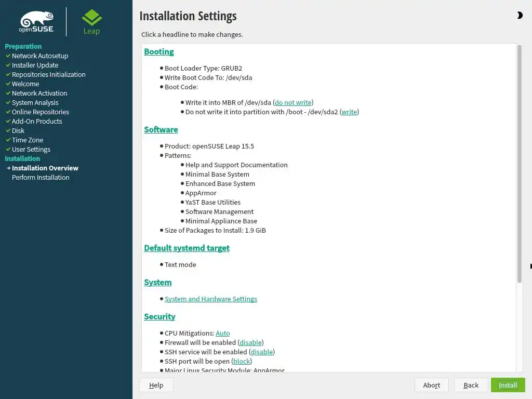Image resolution: width=532 pixels, height=399 pixels.
Task: Click 'Size of Packages to Install: 1.9 GiB'
Action: 215,230
